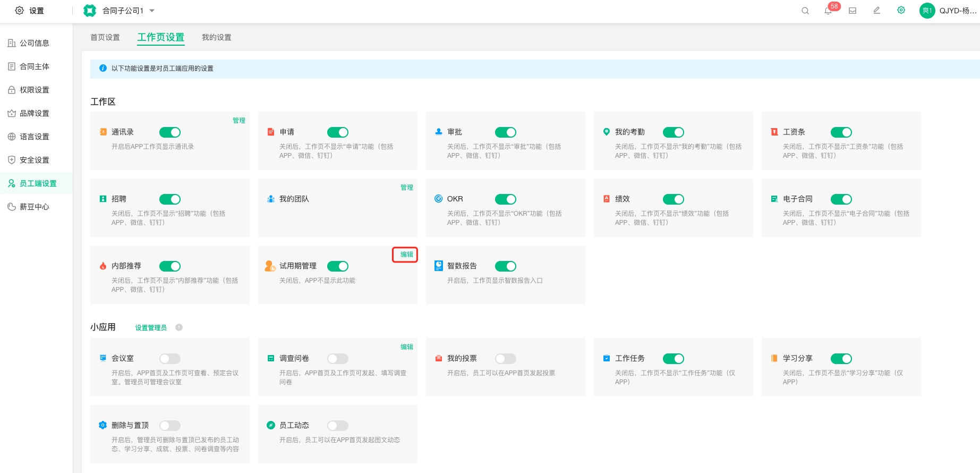Viewport: 980px width, 473px height.
Task: Enable the 员工动态 switch
Action: pyautogui.click(x=338, y=426)
